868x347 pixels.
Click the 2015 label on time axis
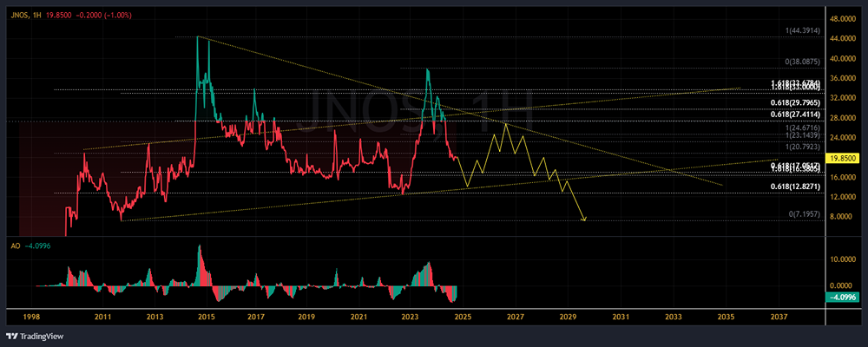tap(207, 317)
